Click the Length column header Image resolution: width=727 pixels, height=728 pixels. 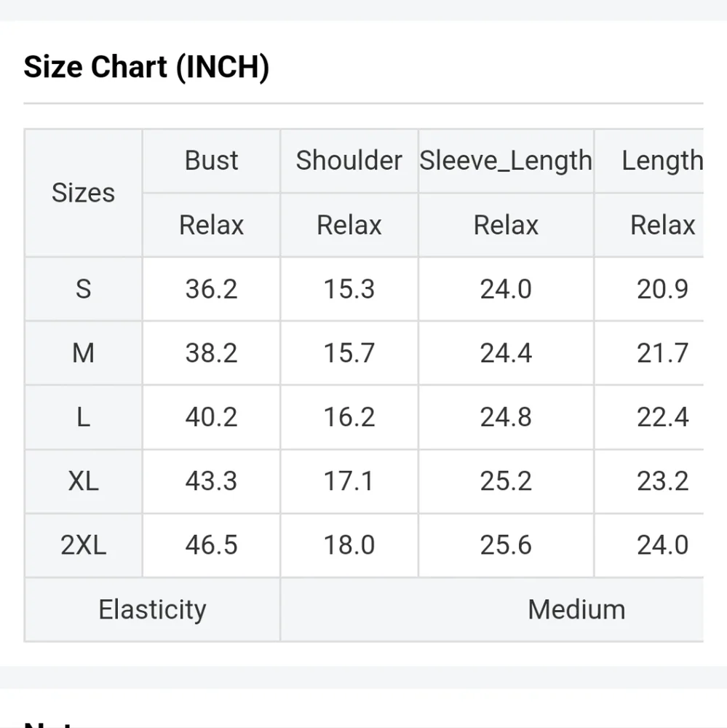[662, 160]
